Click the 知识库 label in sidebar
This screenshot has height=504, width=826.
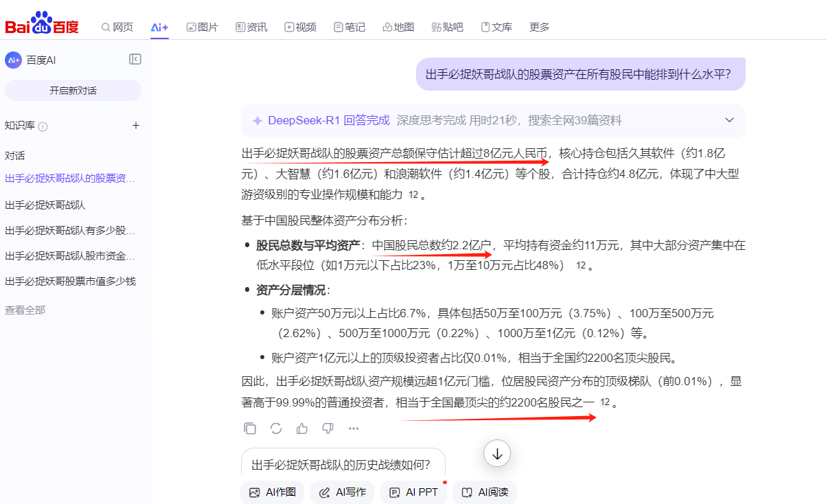click(x=20, y=126)
